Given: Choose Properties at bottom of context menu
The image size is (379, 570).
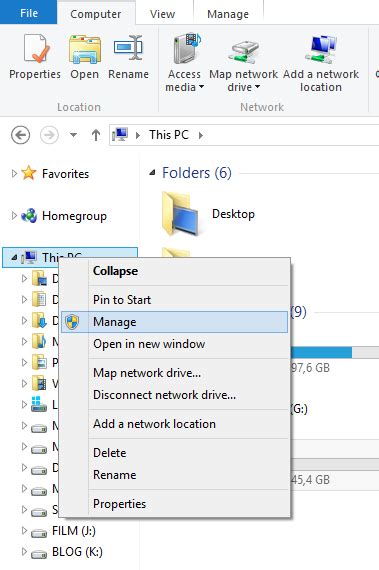Looking at the screenshot, I should tap(174, 504).
